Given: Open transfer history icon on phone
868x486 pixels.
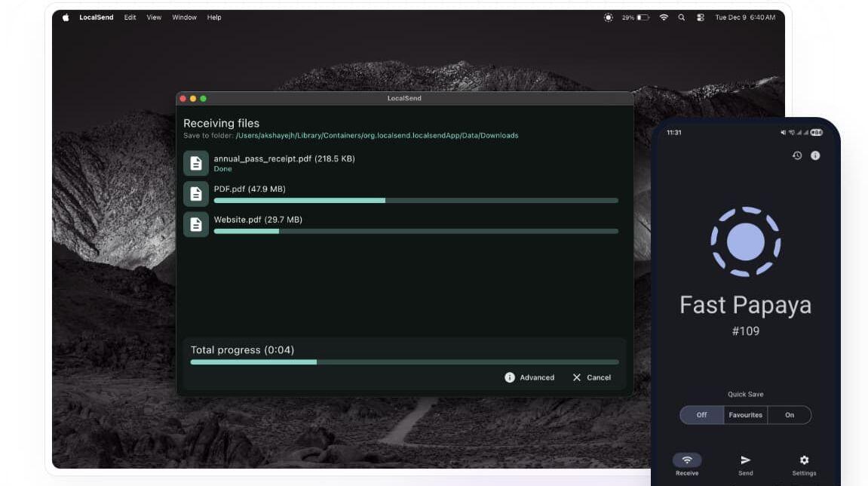Looking at the screenshot, I should [797, 155].
